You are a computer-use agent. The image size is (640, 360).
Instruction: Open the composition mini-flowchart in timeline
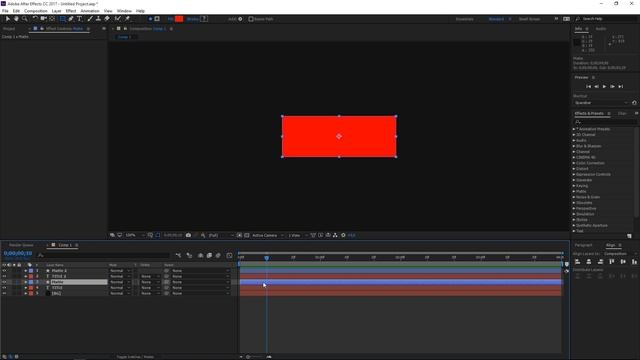178,256
